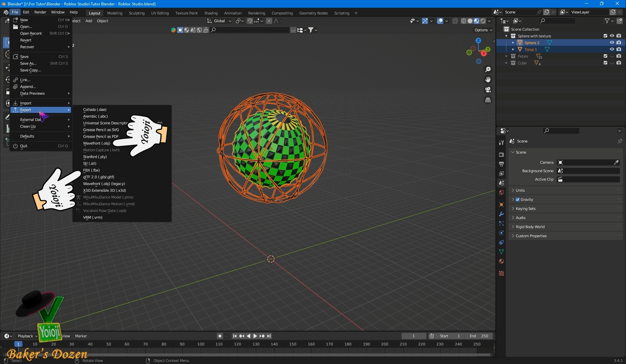
Task: Click the eyedropper next to Camera field
Action: click(x=616, y=162)
